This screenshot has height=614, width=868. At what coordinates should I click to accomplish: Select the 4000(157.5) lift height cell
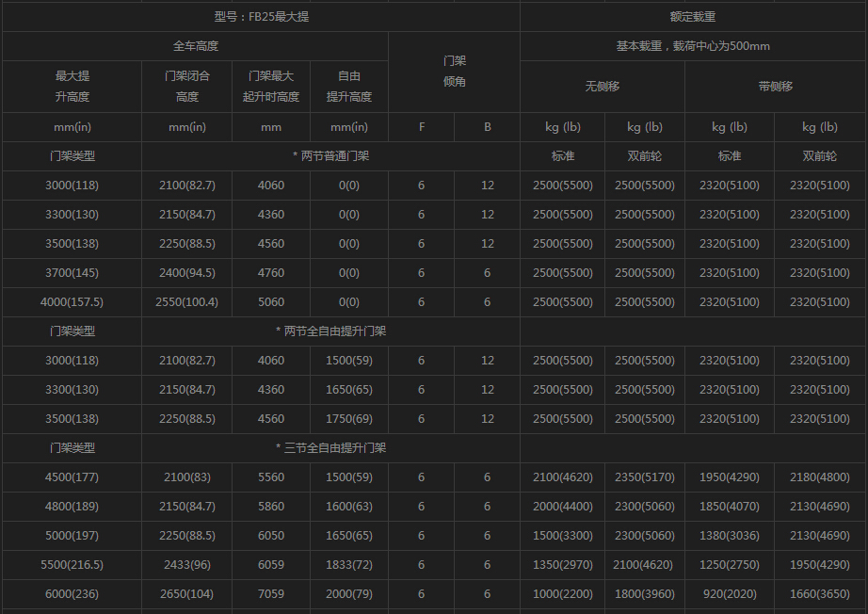(72, 302)
